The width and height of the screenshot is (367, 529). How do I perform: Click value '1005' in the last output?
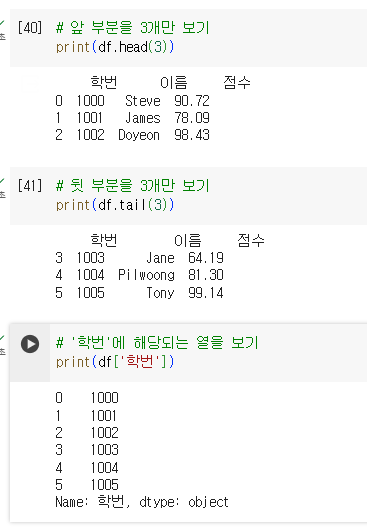105,485
